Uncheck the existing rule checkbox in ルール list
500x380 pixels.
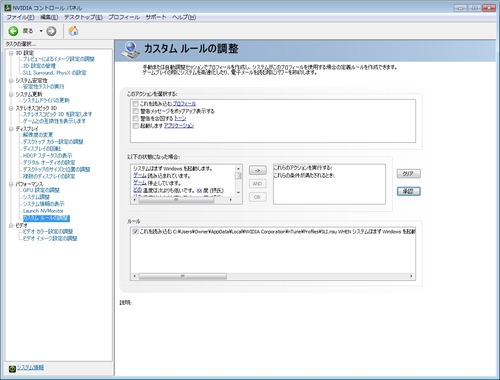point(135,231)
